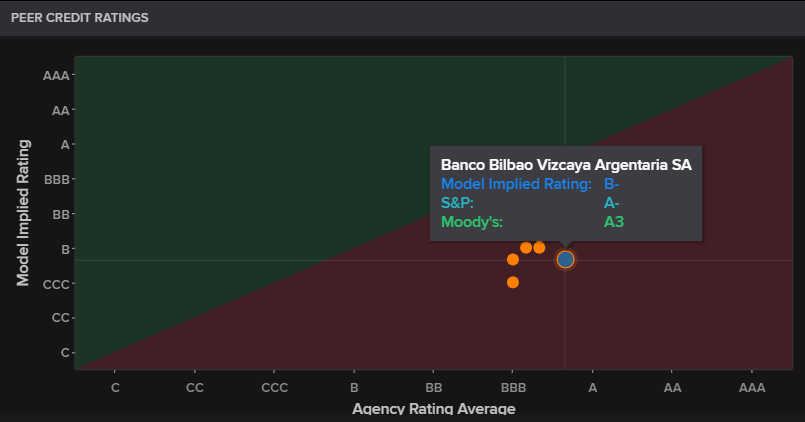Click the CCC label on the vertical axis
Screen dimensions: 805x422
[56, 284]
